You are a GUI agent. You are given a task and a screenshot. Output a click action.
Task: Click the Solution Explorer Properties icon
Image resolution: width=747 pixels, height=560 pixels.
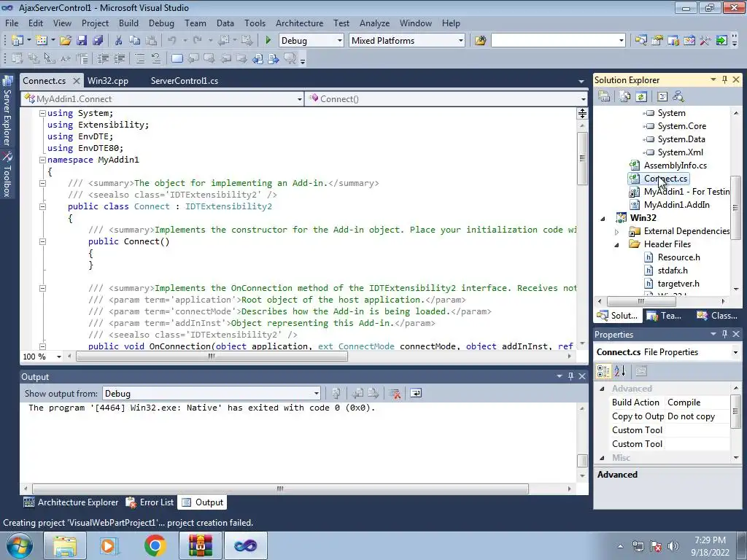tap(604, 97)
